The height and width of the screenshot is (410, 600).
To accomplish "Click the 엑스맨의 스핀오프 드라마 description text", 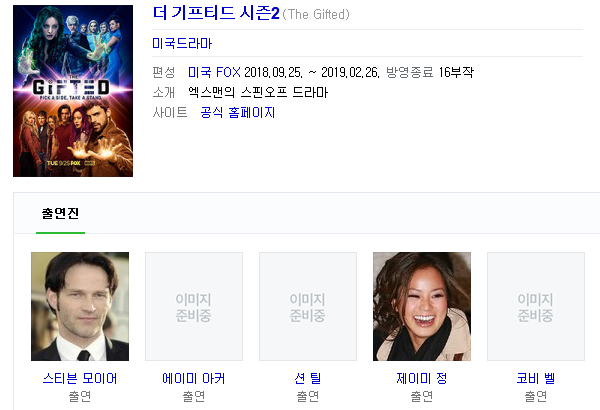I will point(258,92).
